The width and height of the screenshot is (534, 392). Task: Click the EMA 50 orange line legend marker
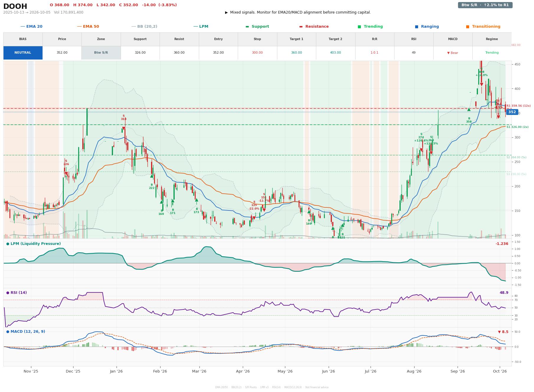[x=79, y=27]
